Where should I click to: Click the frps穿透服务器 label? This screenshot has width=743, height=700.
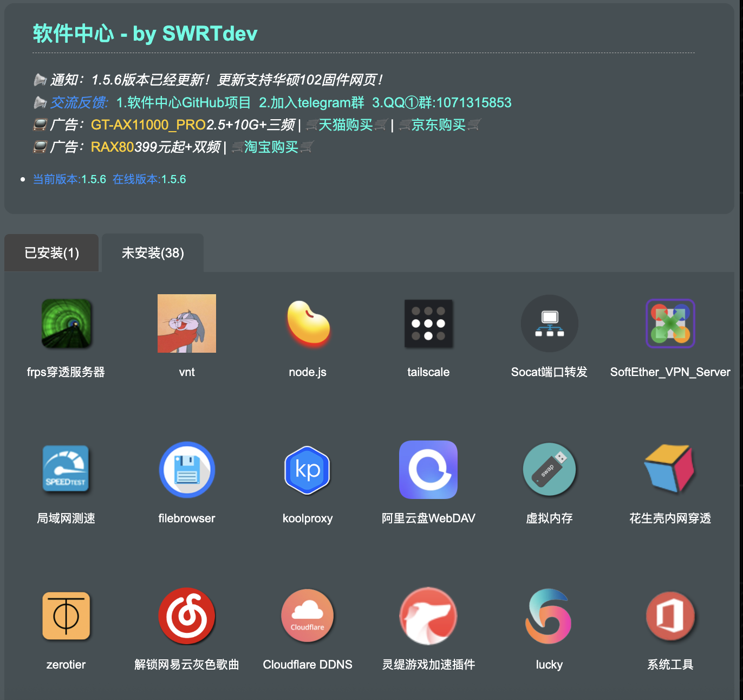coord(66,372)
